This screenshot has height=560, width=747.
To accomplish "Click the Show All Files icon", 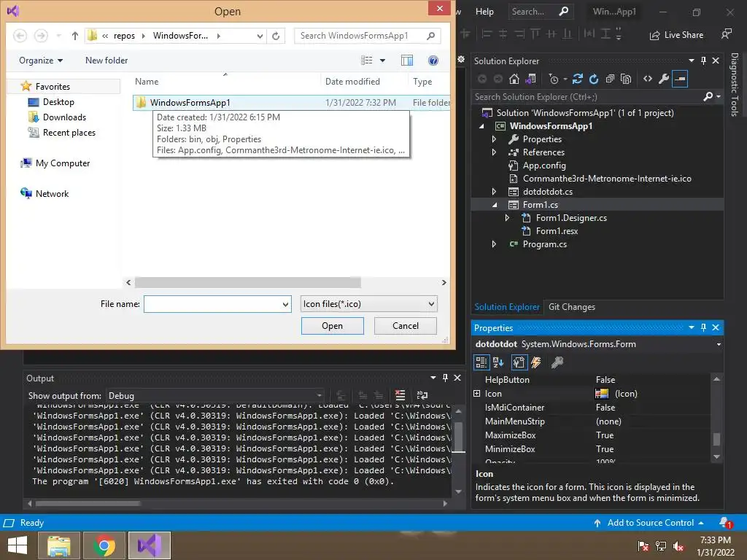I will click(x=626, y=79).
